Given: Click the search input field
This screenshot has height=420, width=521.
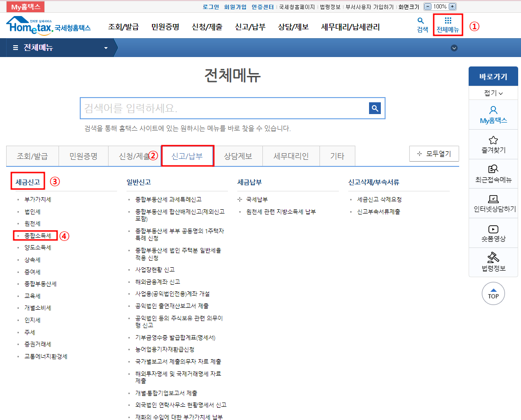Looking at the screenshot, I should 212,108.
